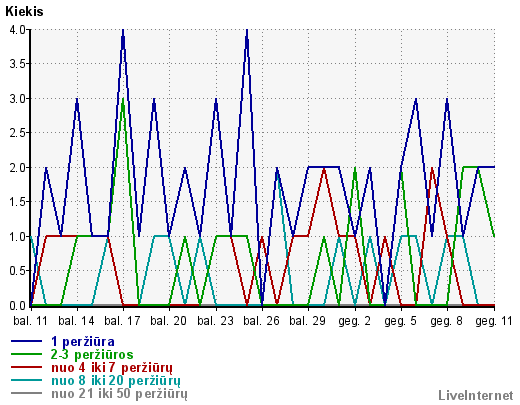Click the 'bal. 26' date label
Viewport: 520px width, 405px height.
click(x=261, y=321)
